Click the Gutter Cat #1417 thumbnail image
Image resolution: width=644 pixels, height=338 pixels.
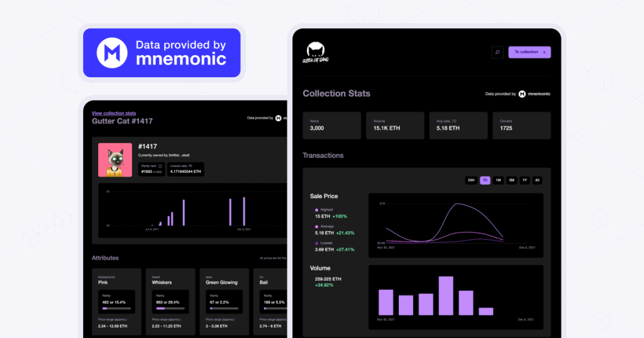point(115,160)
